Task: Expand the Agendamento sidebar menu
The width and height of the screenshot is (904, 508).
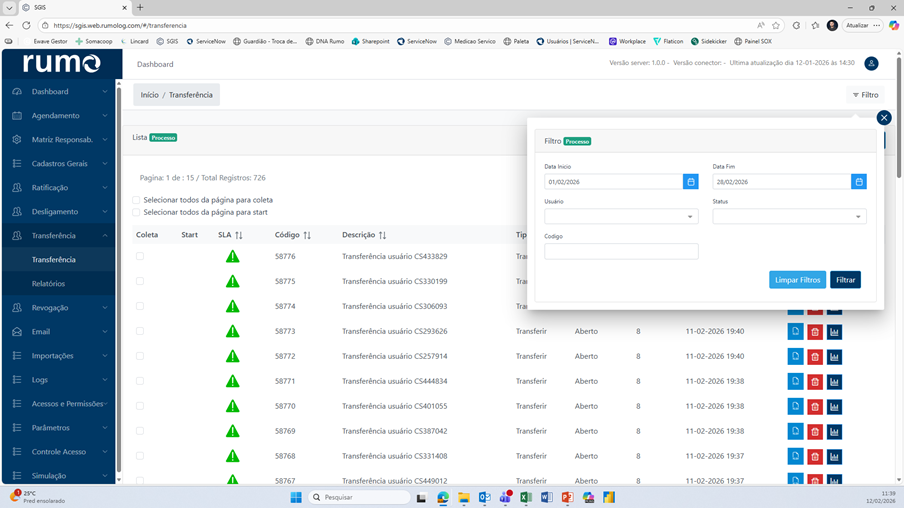Action: point(60,116)
